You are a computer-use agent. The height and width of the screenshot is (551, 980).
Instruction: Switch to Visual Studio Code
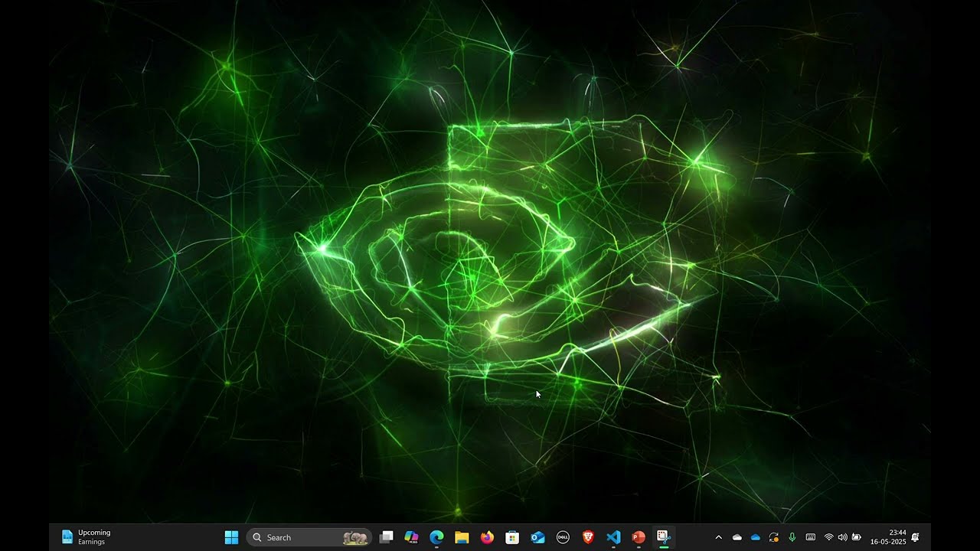click(x=613, y=537)
